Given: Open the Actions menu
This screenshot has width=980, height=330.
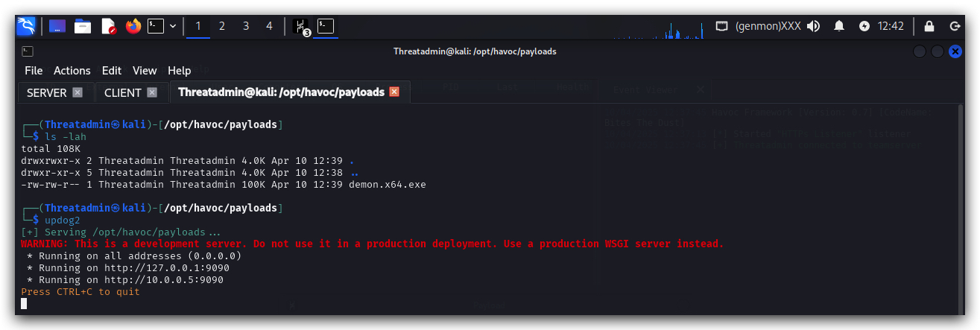Looking at the screenshot, I should 72,71.
